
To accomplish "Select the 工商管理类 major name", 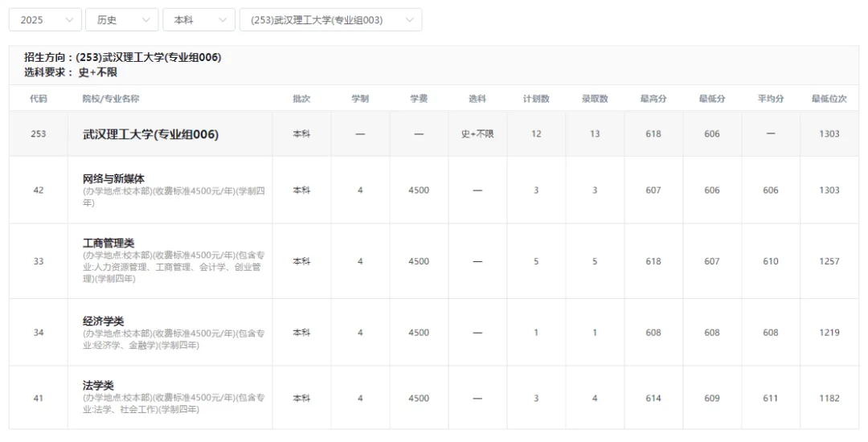I will (x=108, y=243).
